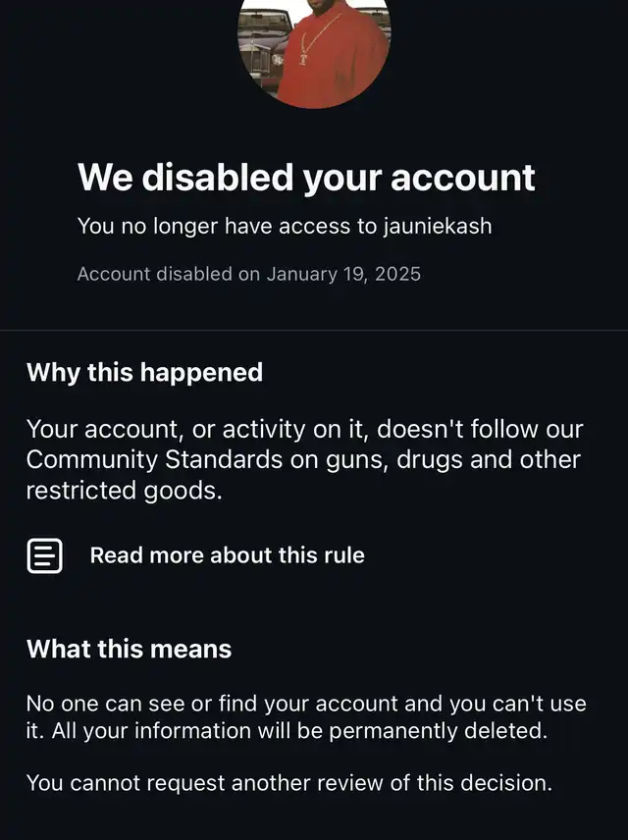
Task: Tap the words guns, drugs and other
Action: click(x=470, y=459)
